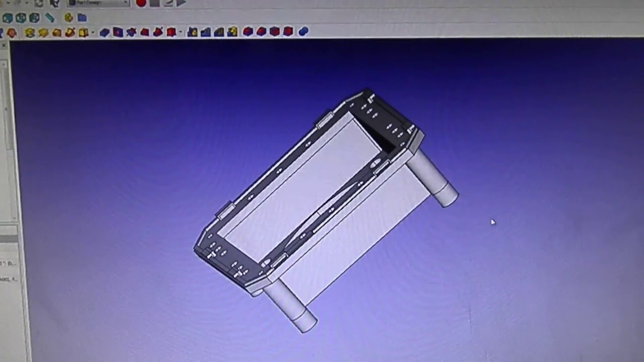The height and width of the screenshot is (362, 644).
Task: Select the Subtractive Pipe tool
Action: (x=158, y=33)
